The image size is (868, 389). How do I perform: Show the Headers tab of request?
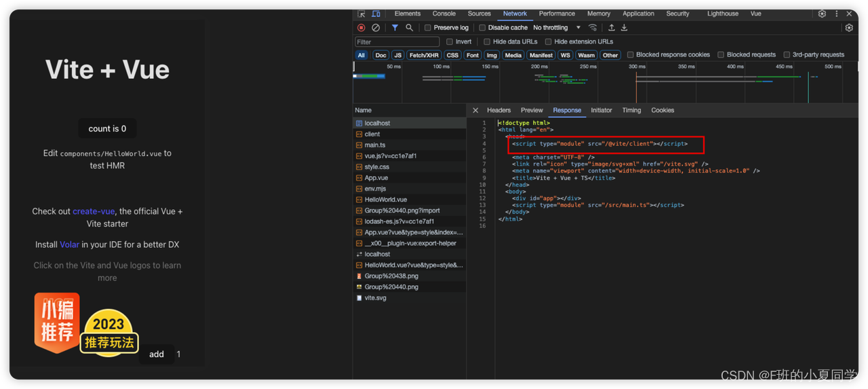click(x=499, y=110)
